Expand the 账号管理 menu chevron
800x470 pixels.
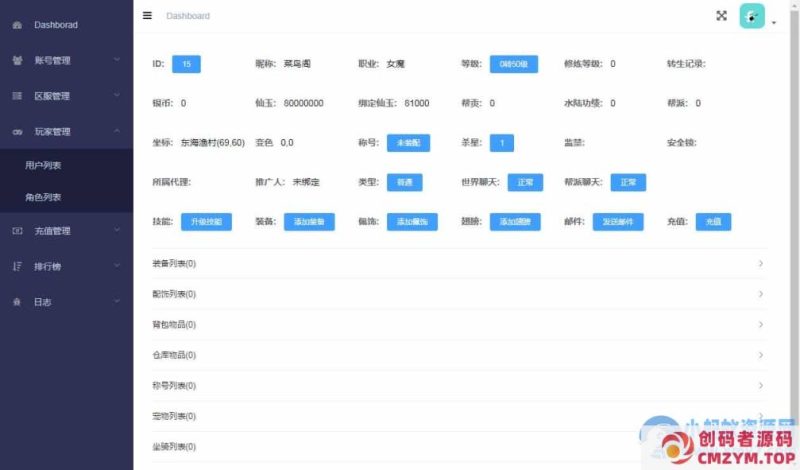[117, 60]
